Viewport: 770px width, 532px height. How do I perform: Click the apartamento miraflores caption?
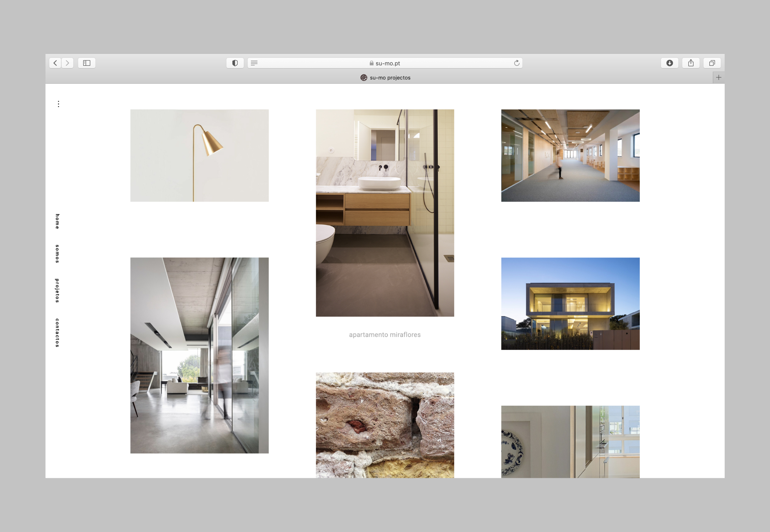[x=385, y=335]
